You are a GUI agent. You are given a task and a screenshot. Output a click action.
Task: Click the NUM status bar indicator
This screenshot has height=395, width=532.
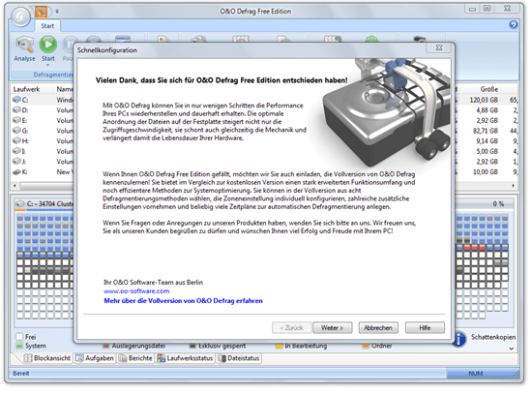coord(475,374)
